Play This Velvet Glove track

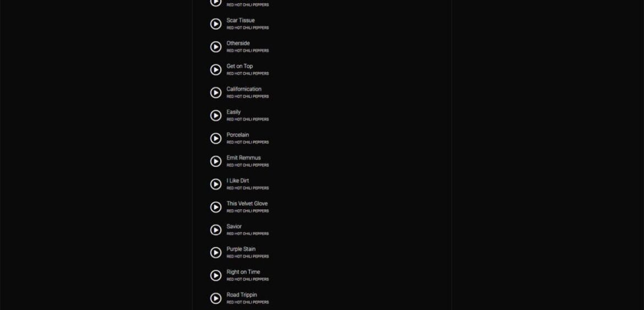216,208
